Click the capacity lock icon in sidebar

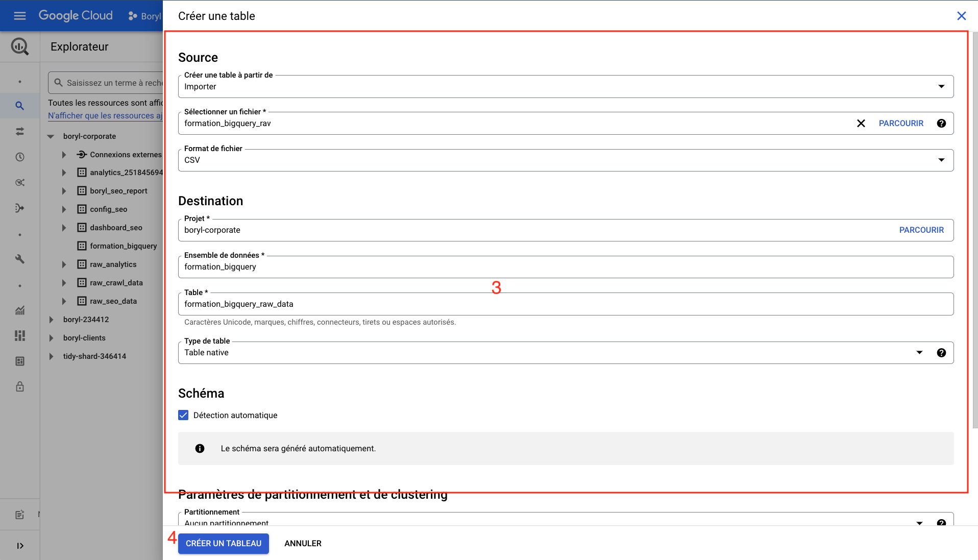(20, 386)
